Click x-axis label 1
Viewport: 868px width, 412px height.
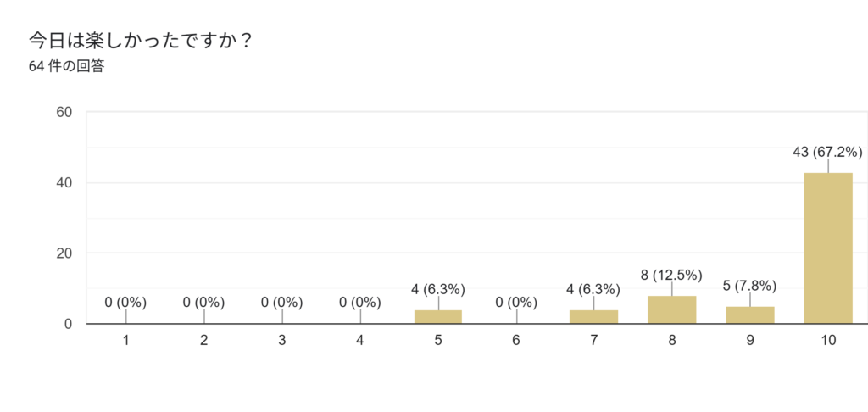tap(125, 340)
